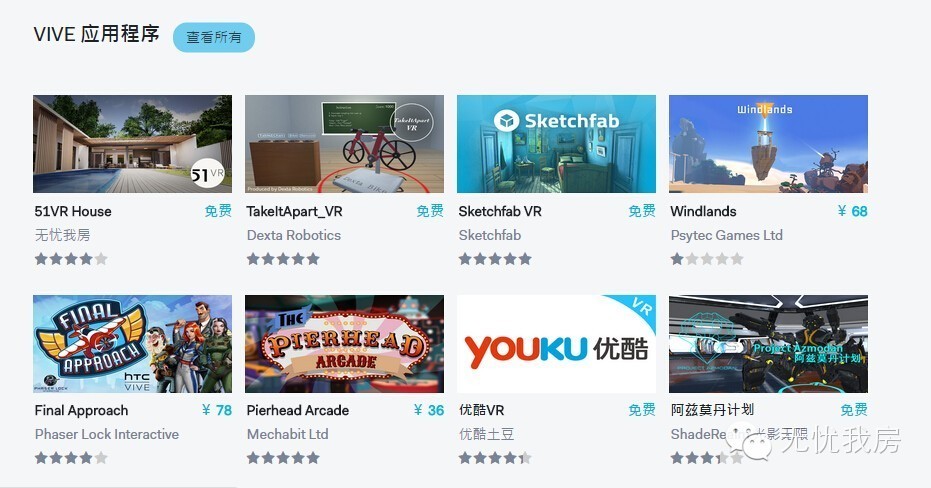Click the Dexta Robotics developer name
This screenshot has height=488, width=931.
tap(294, 235)
